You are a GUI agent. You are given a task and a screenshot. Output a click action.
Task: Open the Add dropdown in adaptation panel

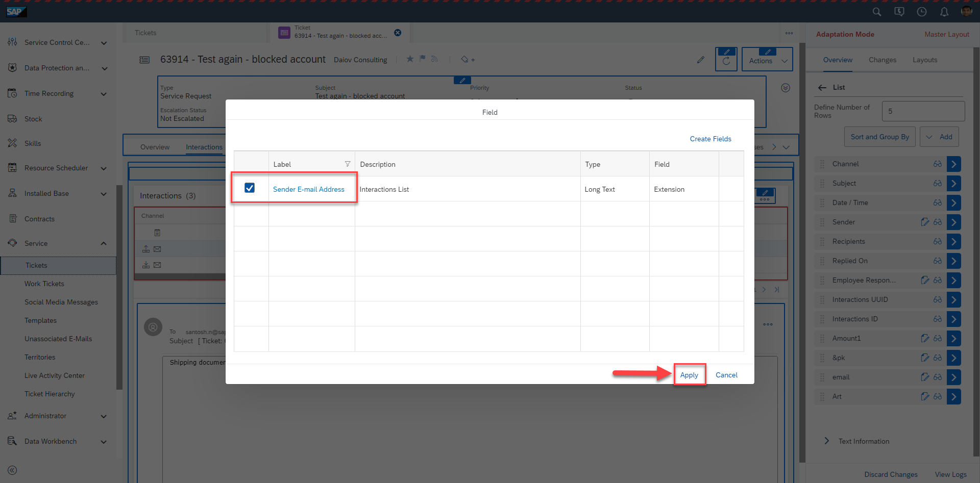[940, 137]
